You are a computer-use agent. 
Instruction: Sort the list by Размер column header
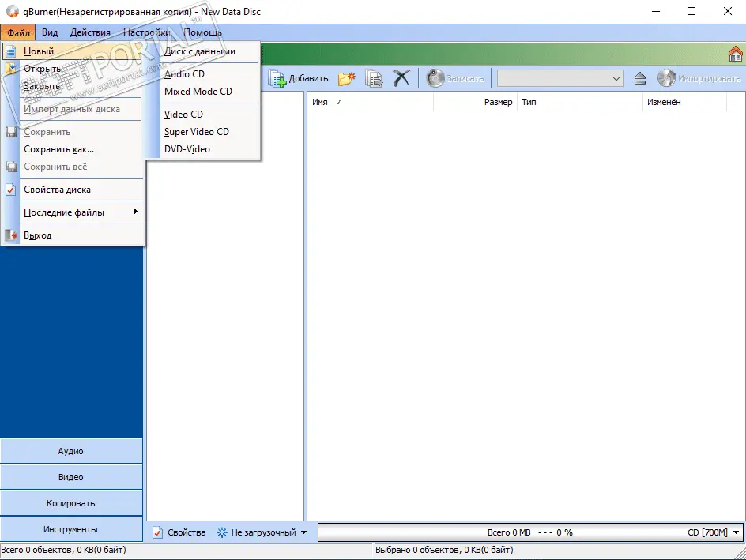(498, 102)
